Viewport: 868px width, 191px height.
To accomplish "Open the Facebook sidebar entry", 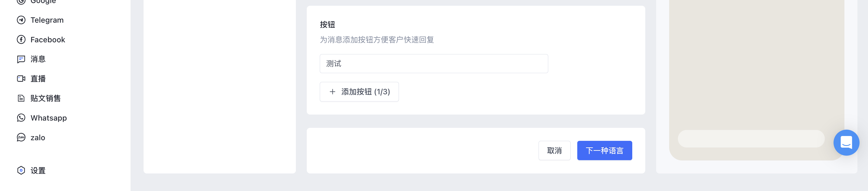I will click(48, 39).
